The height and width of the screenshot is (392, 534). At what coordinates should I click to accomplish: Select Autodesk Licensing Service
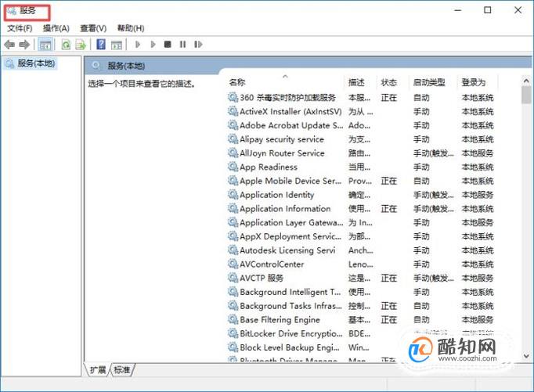click(361, 250)
